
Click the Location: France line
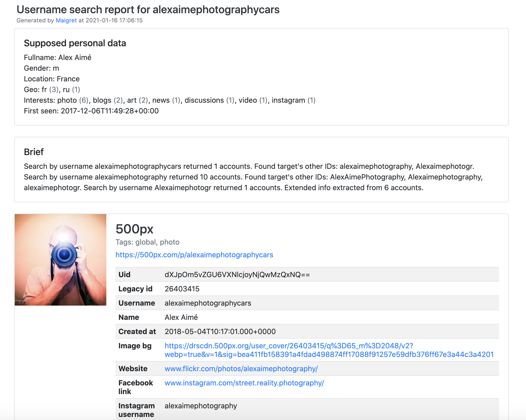tap(52, 79)
